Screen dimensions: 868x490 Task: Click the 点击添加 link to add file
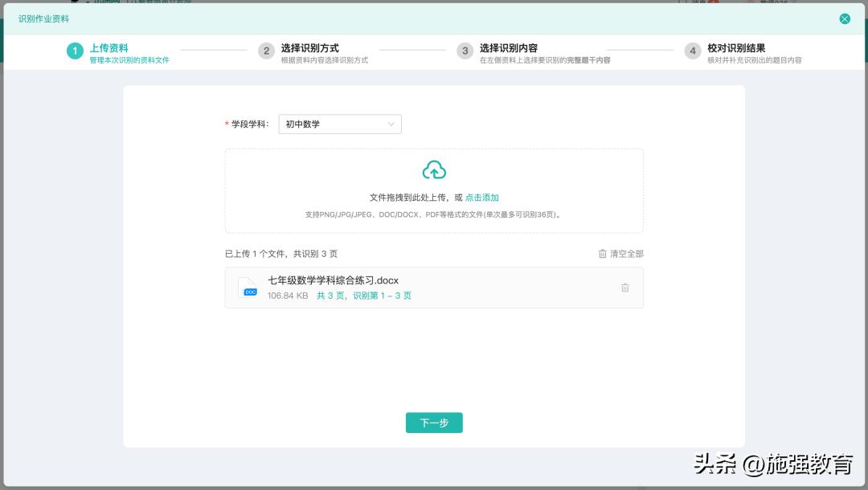coord(481,198)
